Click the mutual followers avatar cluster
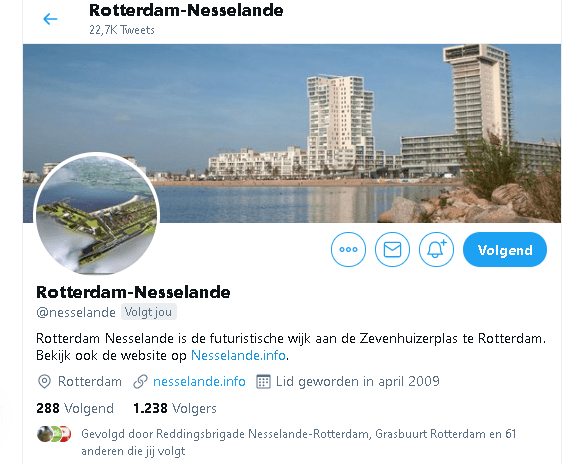Viewport: 578px width, 464px height. 54,434
